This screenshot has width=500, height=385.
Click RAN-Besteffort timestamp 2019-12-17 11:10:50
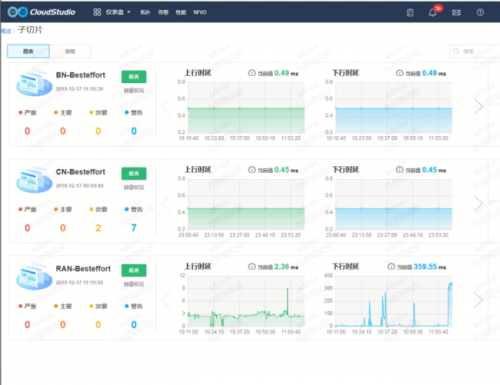79,282
